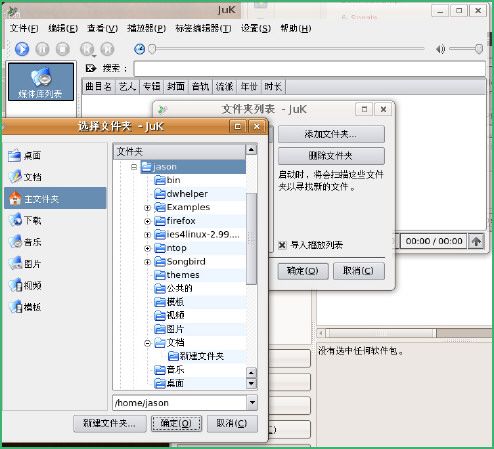Viewport: 494px width, 449px height.
Task: Click the Stop button in JuK toolbar
Action: click(62, 49)
